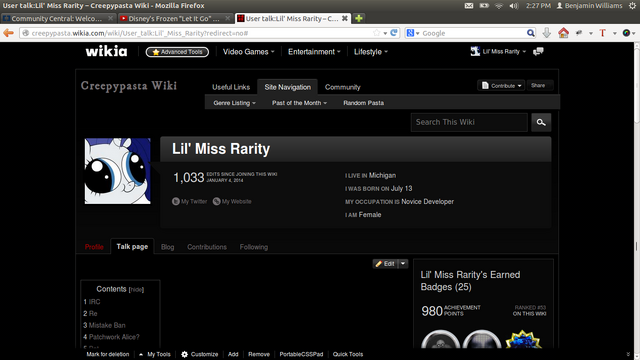Click PortableCSSPad in bottom toolbar
The width and height of the screenshot is (640, 360).
pyautogui.click(x=301, y=354)
